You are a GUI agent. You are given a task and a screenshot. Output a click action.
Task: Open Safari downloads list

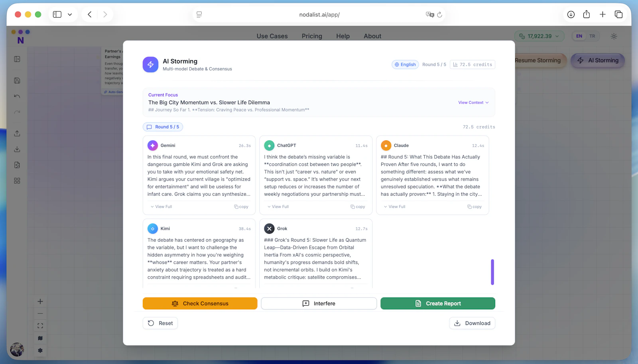[571, 14]
